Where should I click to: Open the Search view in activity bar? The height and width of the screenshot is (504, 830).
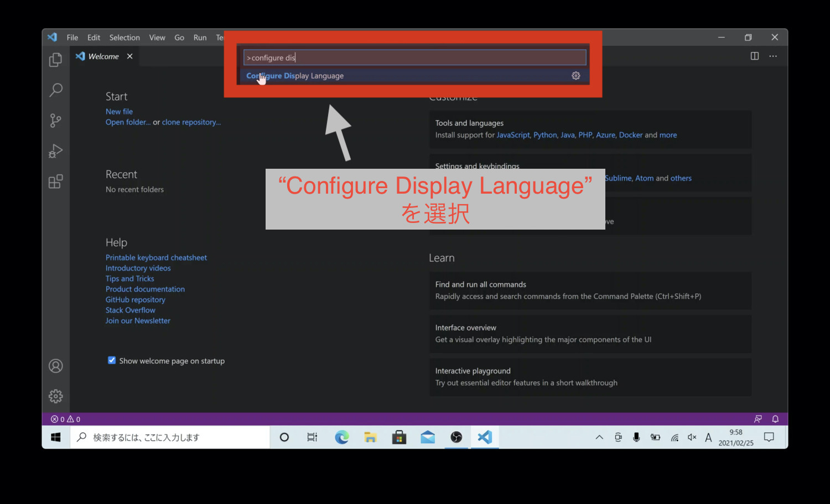point(55,90)
